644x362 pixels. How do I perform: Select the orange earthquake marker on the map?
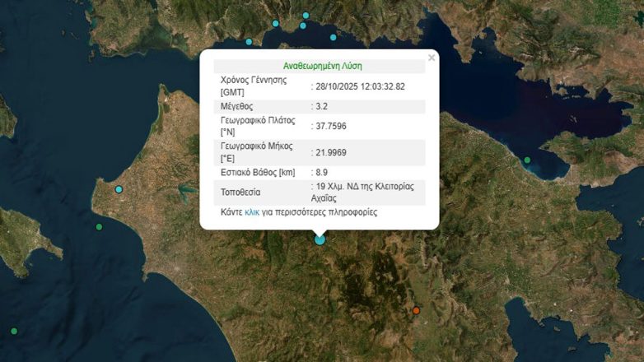point(416,311)
